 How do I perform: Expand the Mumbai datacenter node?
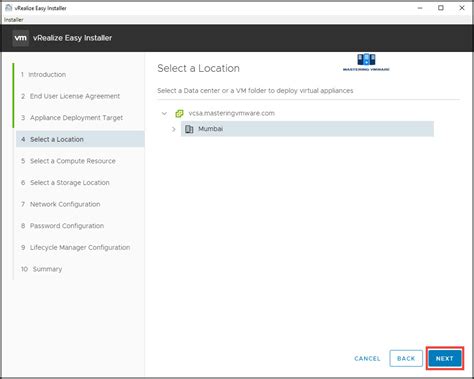point(174,129)
